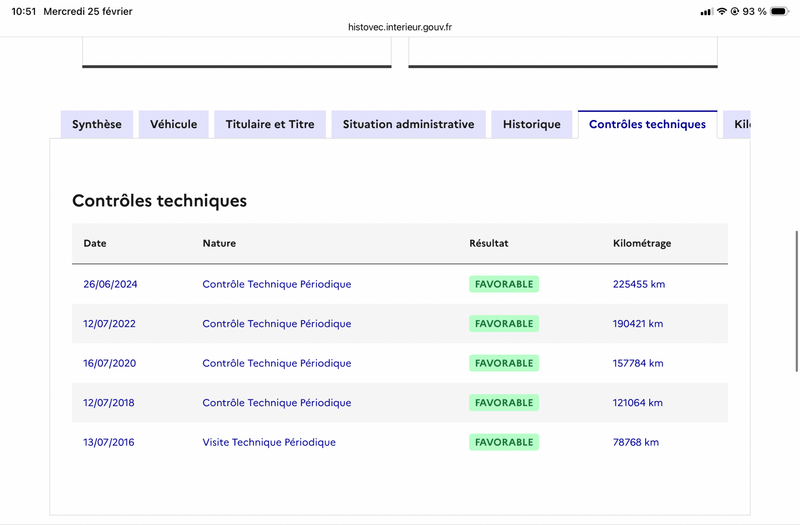The image size is (800, 525).
Task: Click the Date column header
Action: (x=95, y=243)
